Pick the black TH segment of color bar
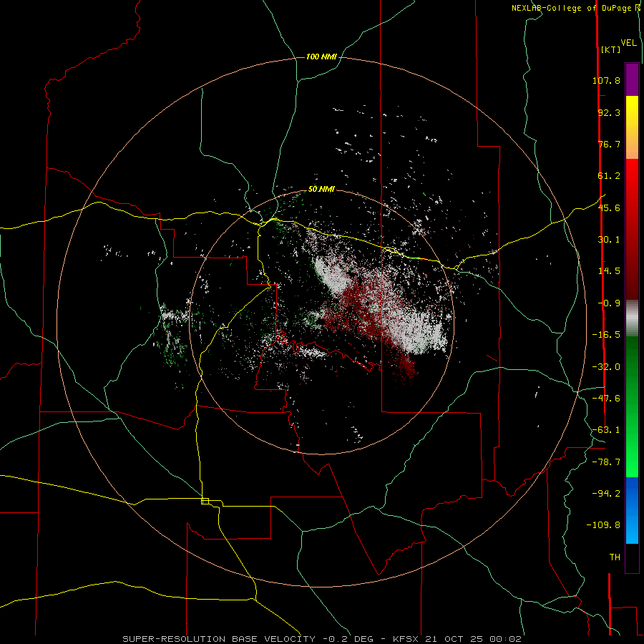Viewport: 644px width, 644px height. tap(632, 557)
